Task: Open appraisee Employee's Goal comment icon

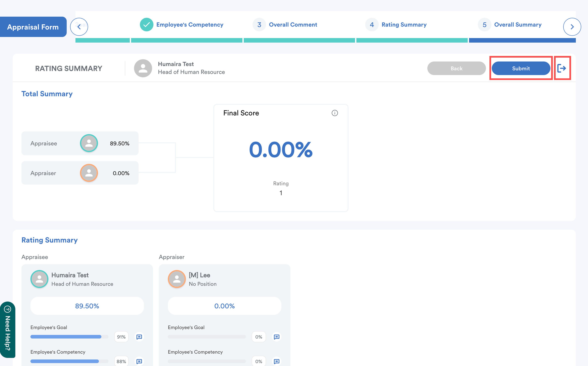Action: (x=139, y=337)
